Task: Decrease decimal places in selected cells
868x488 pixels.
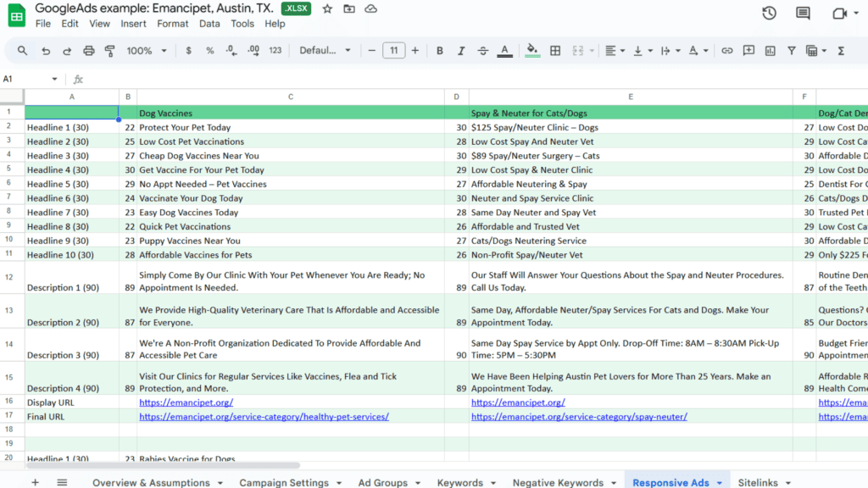Action: click(x=229, y=50)
